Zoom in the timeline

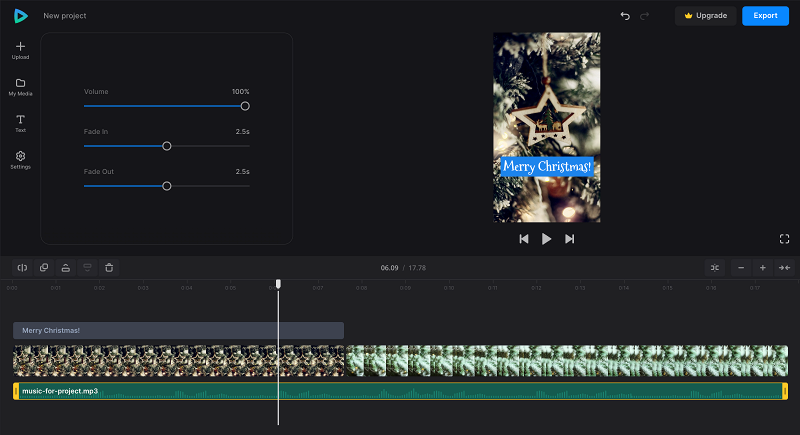coord(762,268)
